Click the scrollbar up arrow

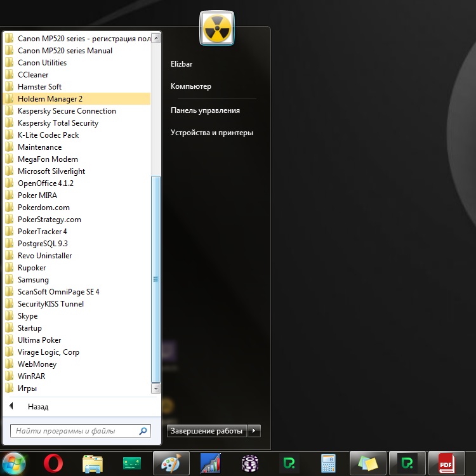(155, 38)
